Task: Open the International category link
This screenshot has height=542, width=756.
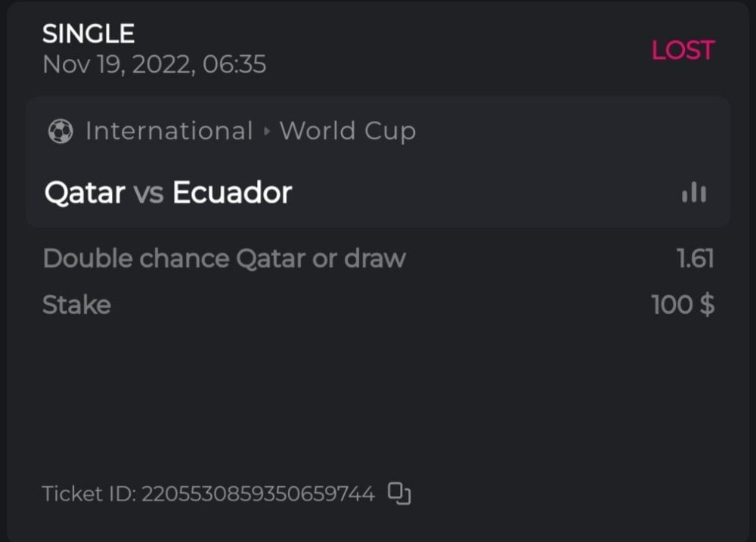Action: (169, 131)
